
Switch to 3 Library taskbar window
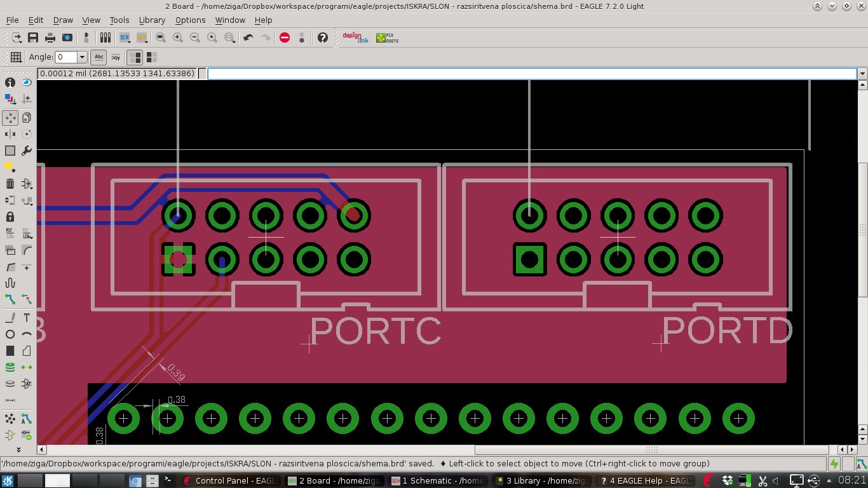click(541, 481)
